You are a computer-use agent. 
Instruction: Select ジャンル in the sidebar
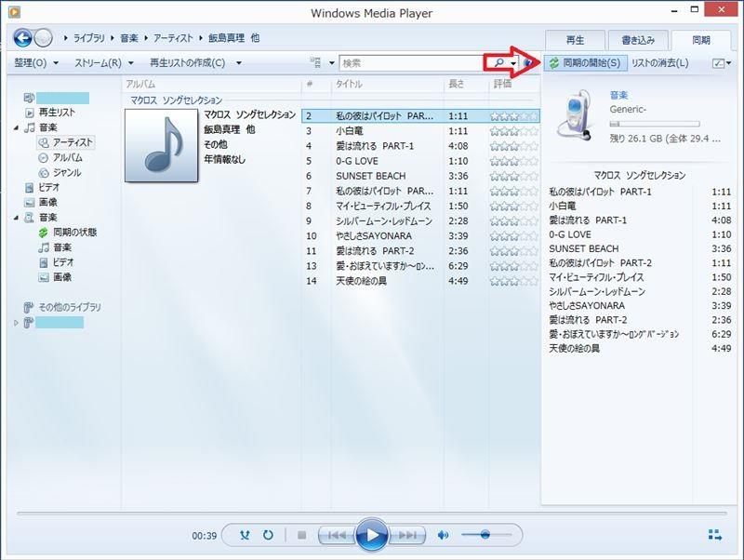[67, 173]
